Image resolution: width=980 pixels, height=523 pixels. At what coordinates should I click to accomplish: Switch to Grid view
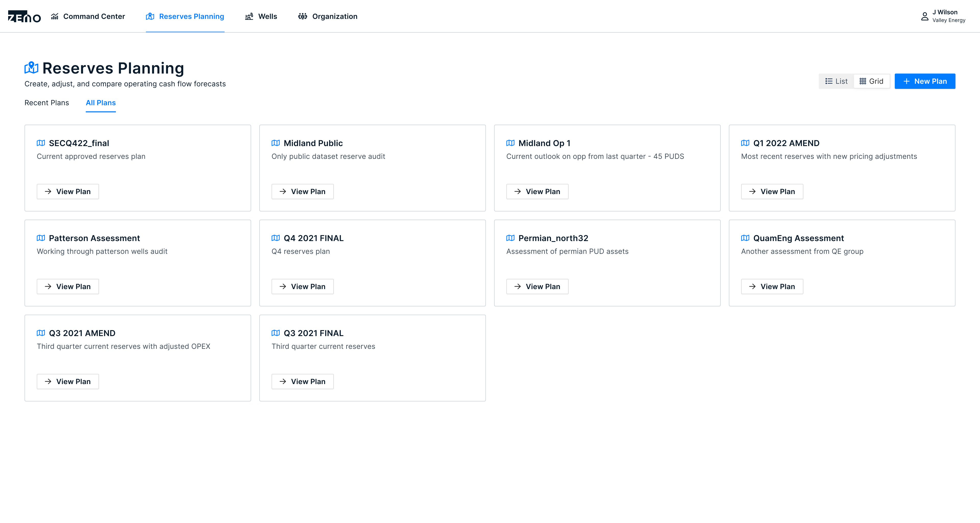point(871,81)
